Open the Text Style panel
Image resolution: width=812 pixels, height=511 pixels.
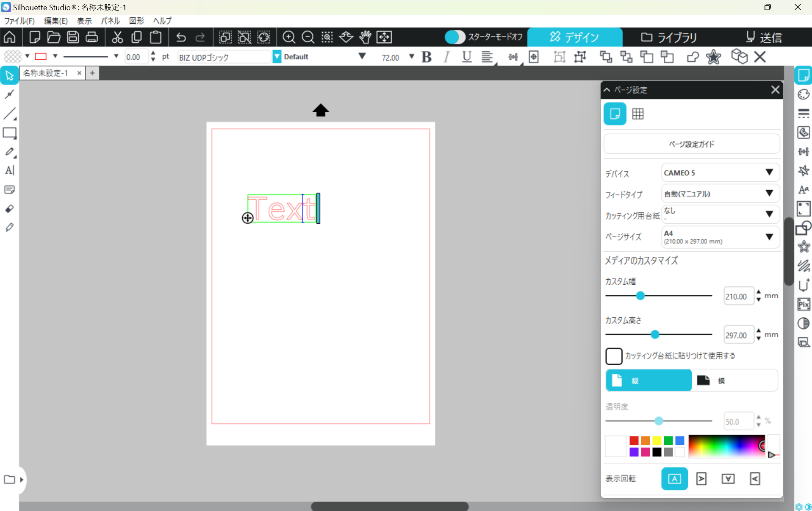[804, 189]
